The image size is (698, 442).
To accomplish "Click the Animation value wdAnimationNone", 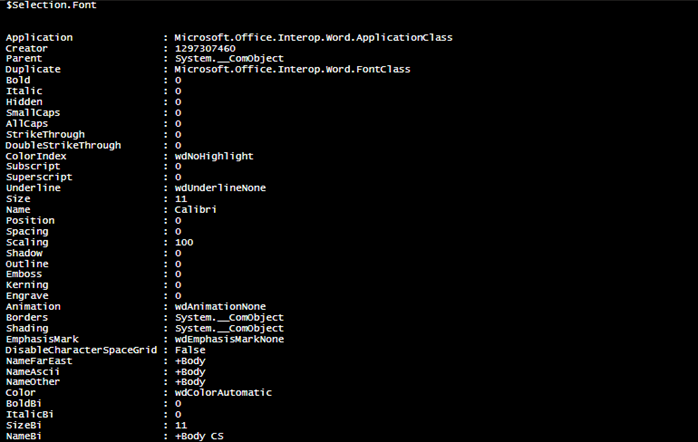I will tap(220, 307).
